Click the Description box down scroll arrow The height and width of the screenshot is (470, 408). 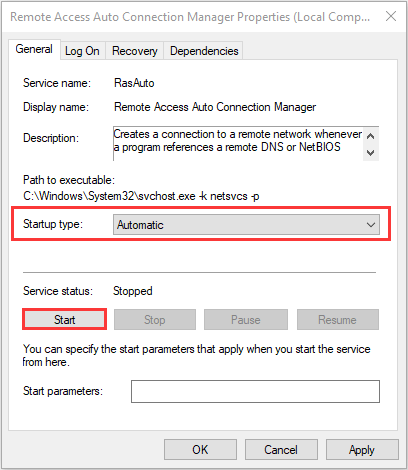click(x=370, y=153)
